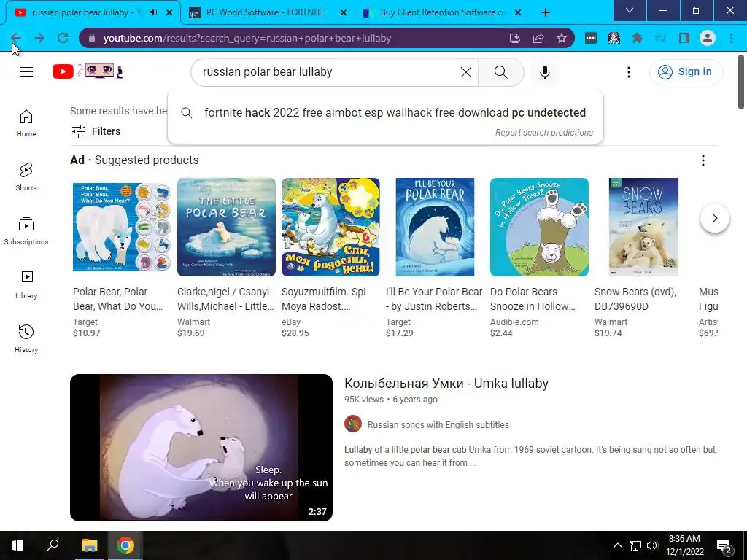The image size is (747, 560).
Task: Select the fortnite hack search suggestion
Action: click(x=385, y=113)
